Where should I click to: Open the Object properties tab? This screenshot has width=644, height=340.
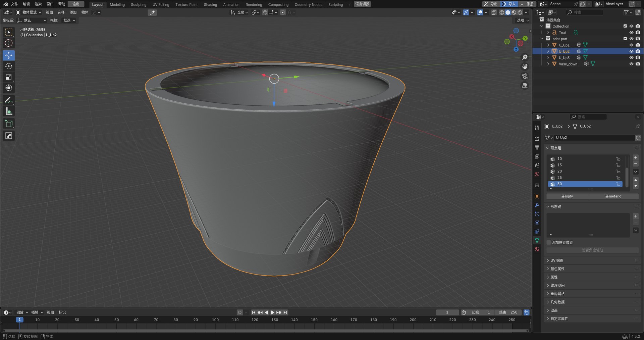(537, 196)
